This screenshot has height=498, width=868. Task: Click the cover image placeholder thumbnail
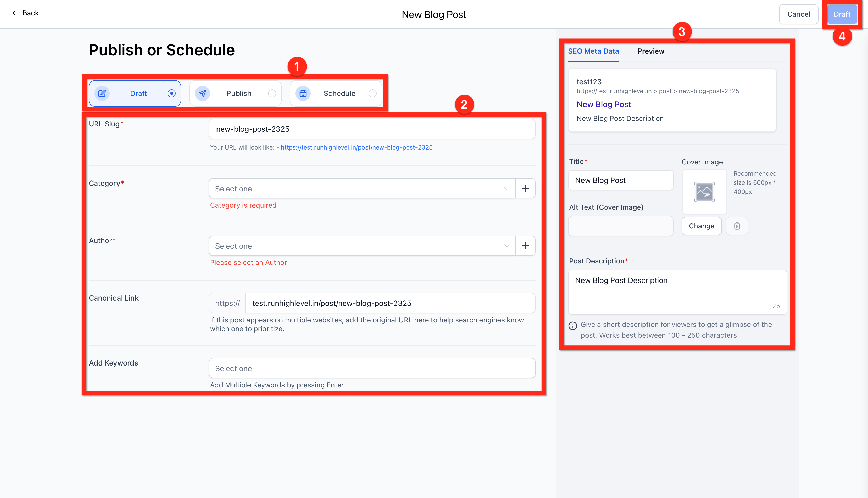pyautogui.click(x=704, y=192)
